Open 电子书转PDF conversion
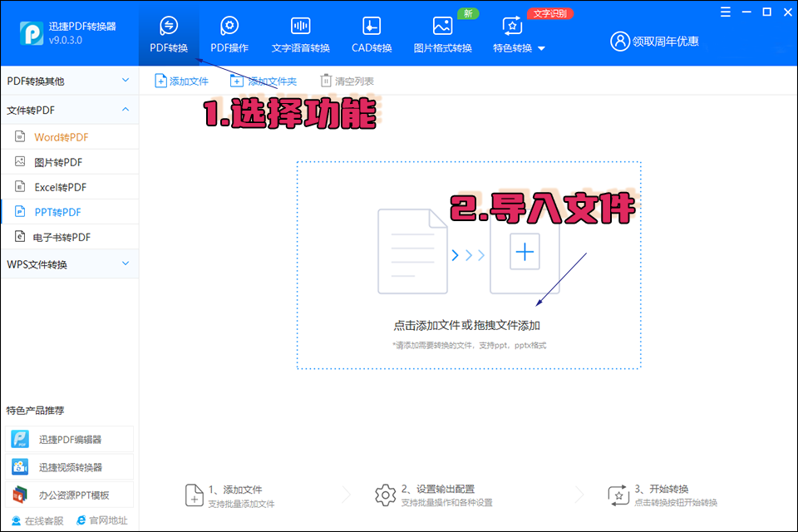Viewport: 798px width, 532px height. tap(52, 237)
